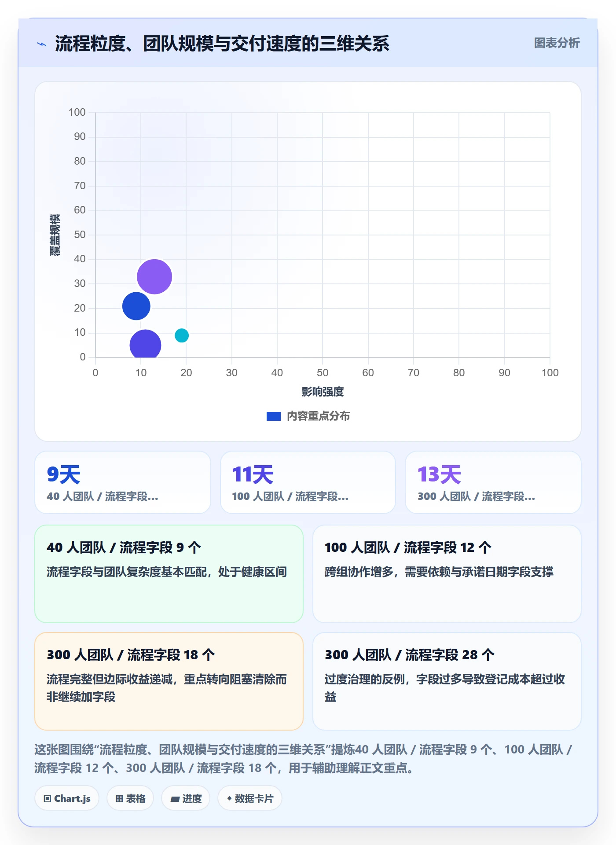Screen dimensions: 616x845
Task: Click the Chart.js tag chip
Action: (67, 798)
